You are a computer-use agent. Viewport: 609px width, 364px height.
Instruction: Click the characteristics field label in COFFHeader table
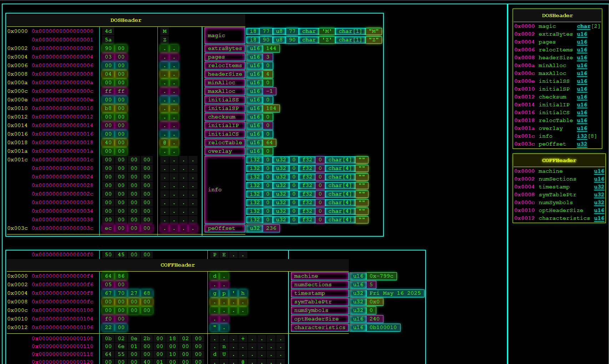(319, 328)
